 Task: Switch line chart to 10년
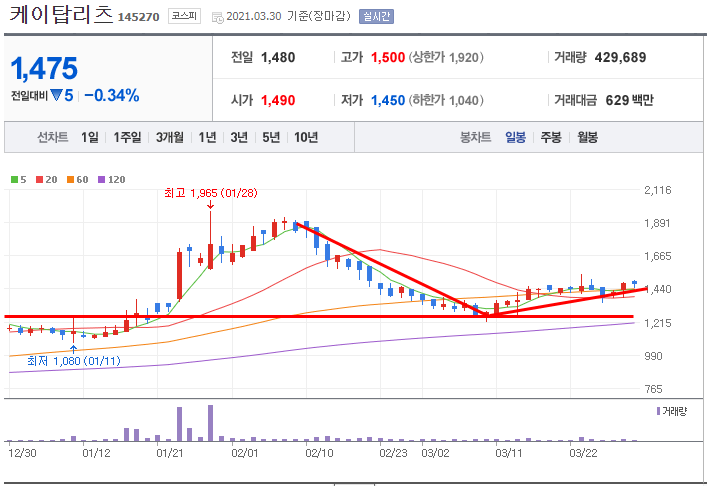click(x=306, y=137)
